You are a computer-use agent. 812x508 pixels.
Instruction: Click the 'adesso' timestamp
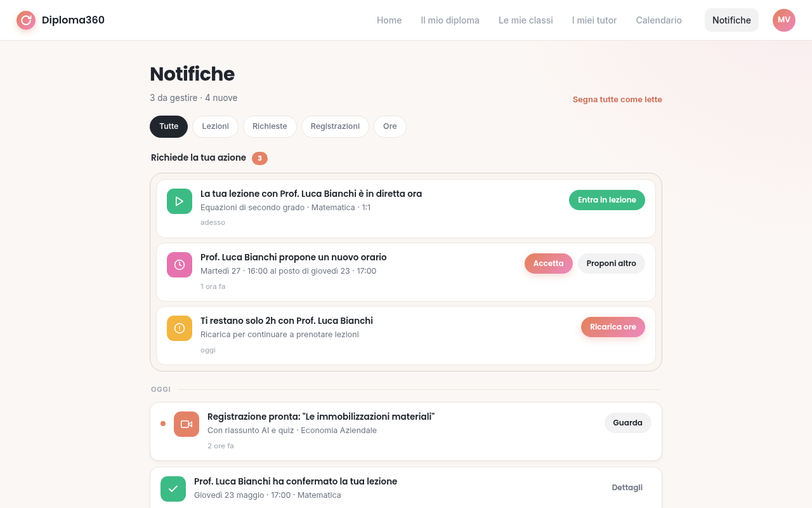213,222
